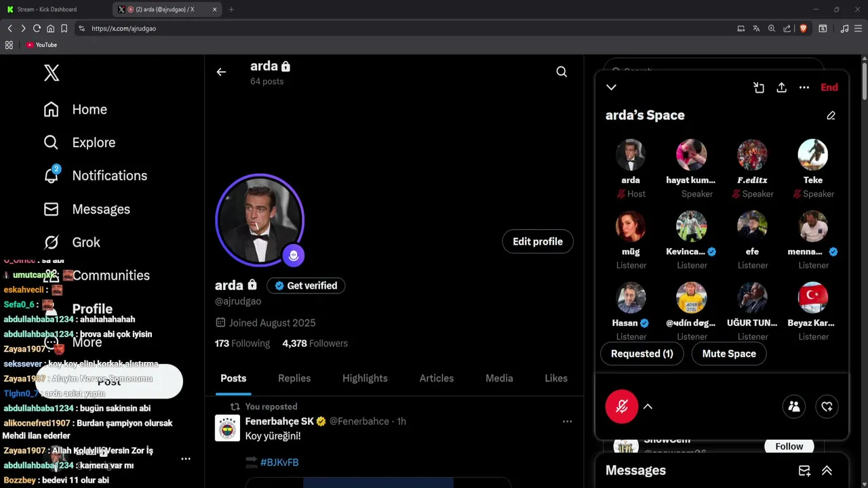Viewport: 868px width, 488px height.
Task: Expand microphone options caret
Action: pyautogui.click(x=648, y=407)
